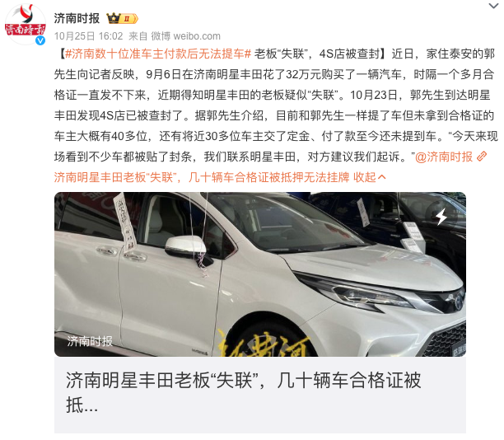The image size is (504, 440).
Task: Click the crown membership level badge
Action: (x=123, y=19)
